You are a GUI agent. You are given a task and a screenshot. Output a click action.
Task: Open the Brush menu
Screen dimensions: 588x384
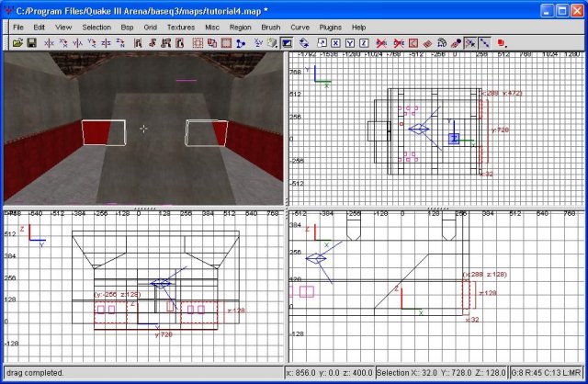coord(271,28)
